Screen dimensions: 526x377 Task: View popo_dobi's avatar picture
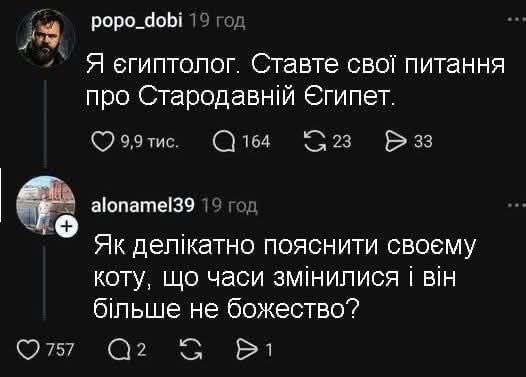click(x=45, y=37)
